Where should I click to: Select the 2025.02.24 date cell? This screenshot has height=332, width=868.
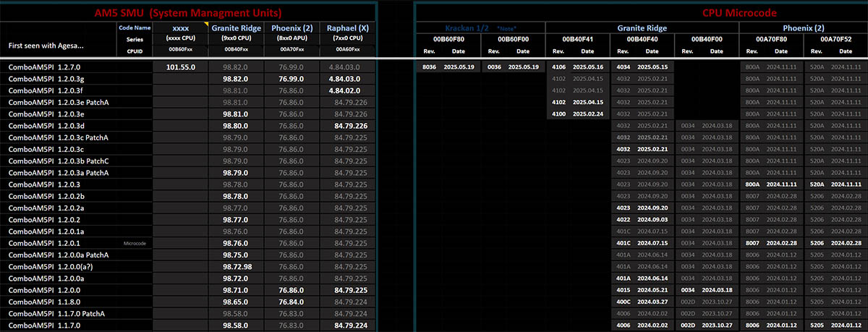point(587,114)
